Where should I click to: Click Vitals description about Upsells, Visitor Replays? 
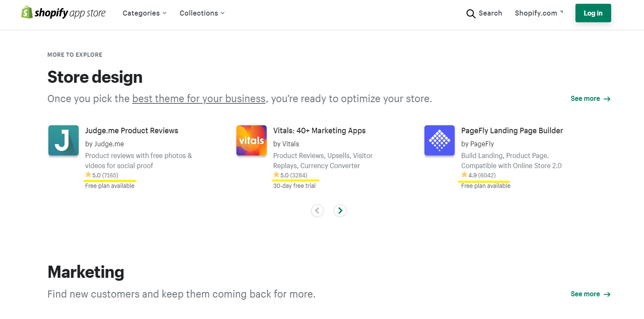coord(323,161)
